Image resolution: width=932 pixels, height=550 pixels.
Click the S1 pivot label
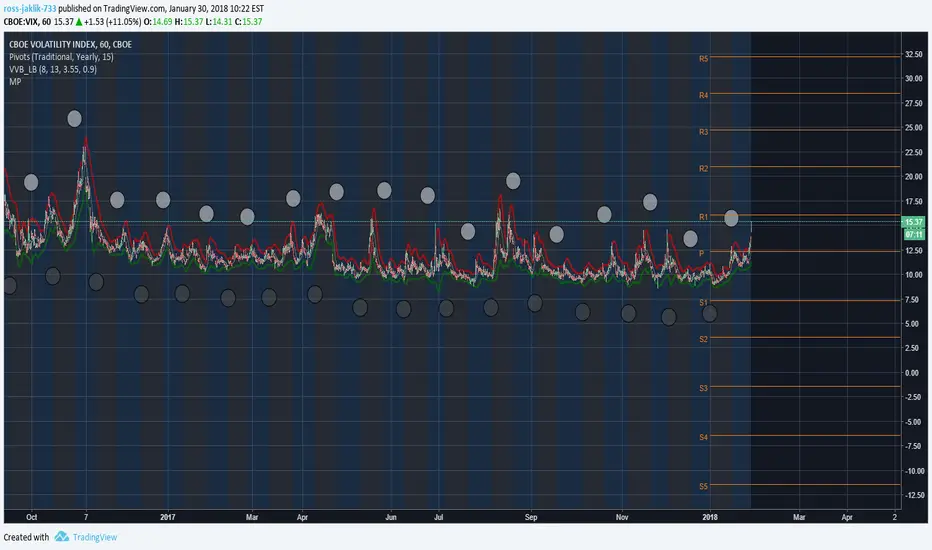pyautogui.click(x=703, y=303)
